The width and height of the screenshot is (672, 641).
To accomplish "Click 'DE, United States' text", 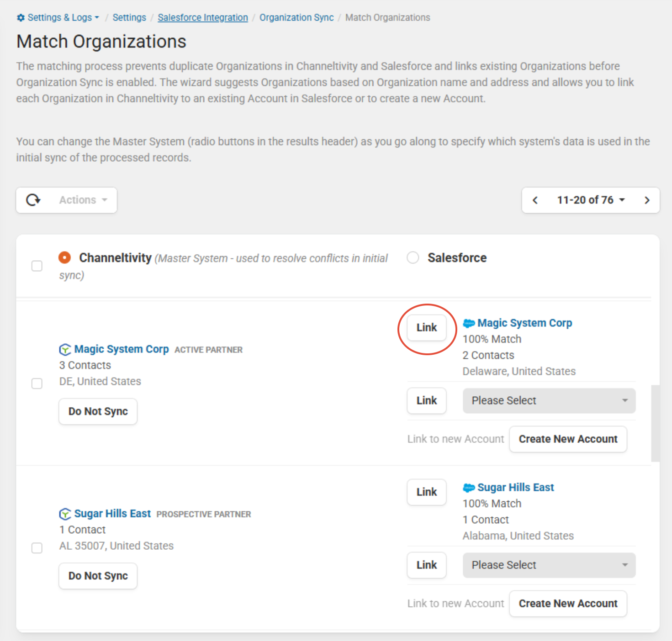I will [x=100, y=381].
